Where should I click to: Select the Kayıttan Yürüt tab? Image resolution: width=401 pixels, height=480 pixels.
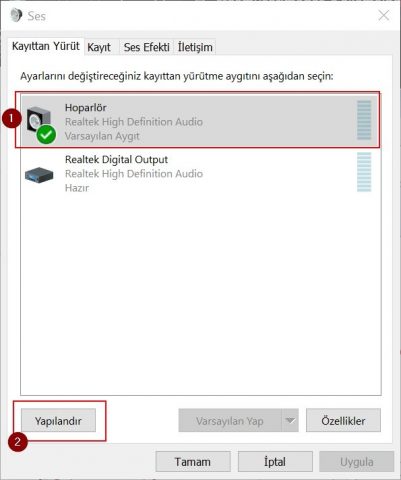pyautogui.click(x=46, y=46)
